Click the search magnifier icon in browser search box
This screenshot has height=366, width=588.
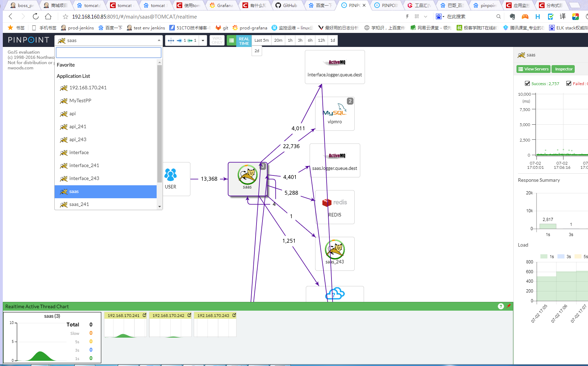(x=498, y=16)
